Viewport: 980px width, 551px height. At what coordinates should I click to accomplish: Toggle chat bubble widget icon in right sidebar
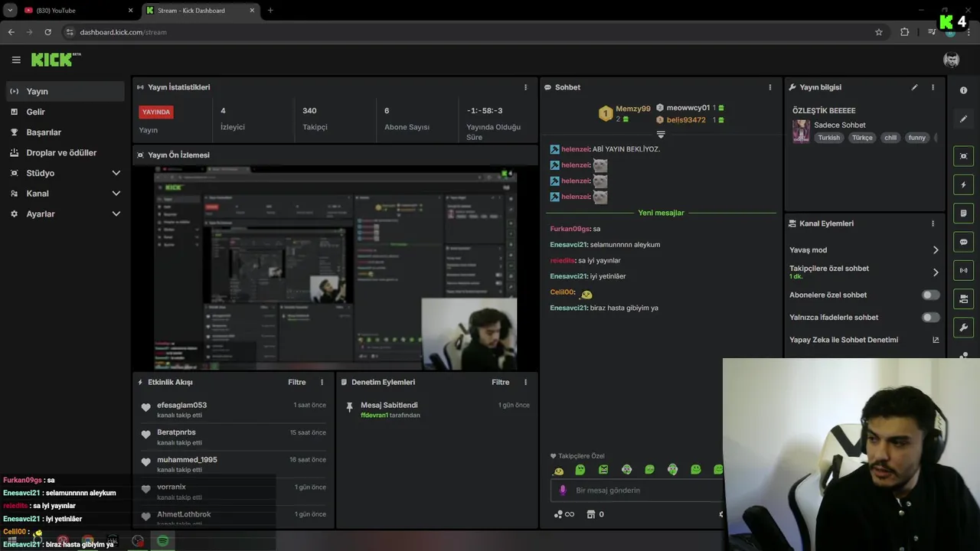(963, 242)
